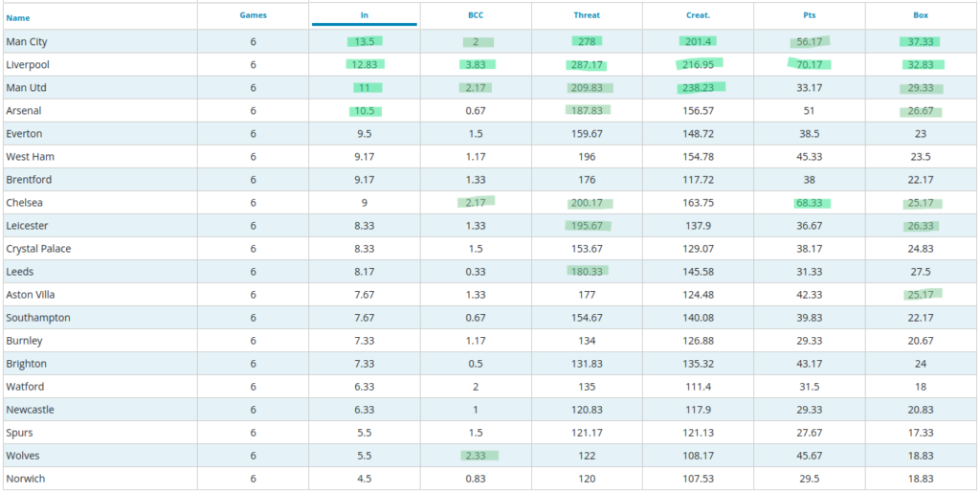
Task: Click Man City In value 13.5
Action: (x=365, y=42)
